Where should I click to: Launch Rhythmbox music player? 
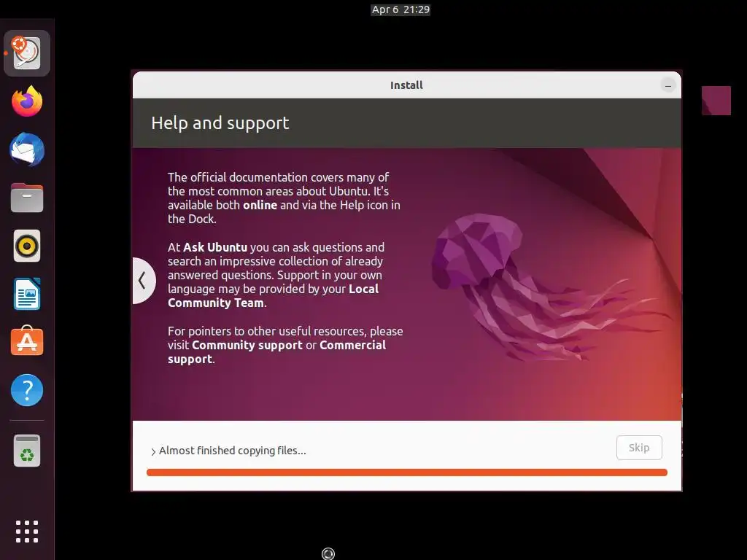point(27,246)
